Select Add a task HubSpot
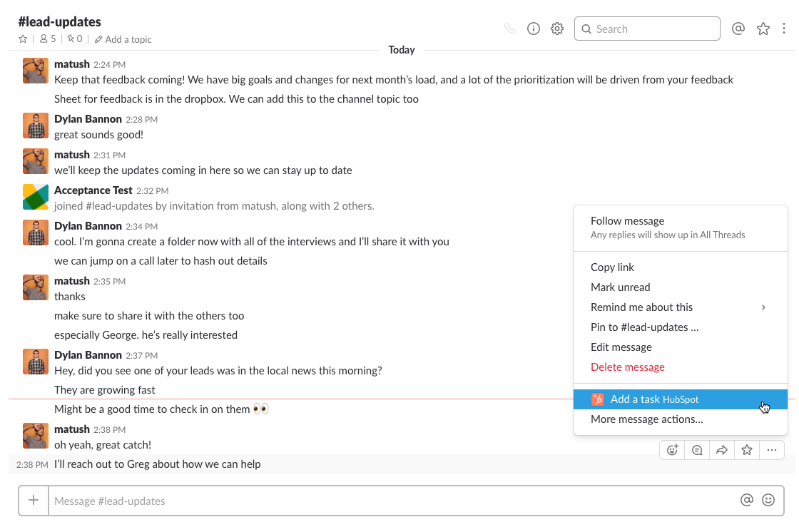This screenshot has height=532, width=799. (681, 399)
